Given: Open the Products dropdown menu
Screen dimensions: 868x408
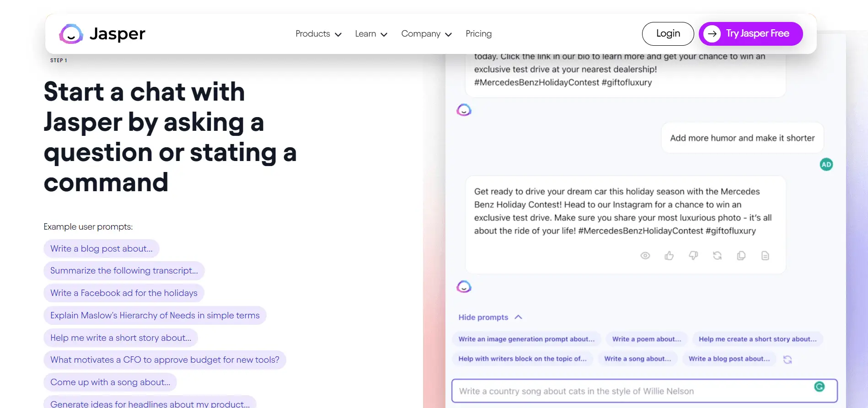Looking at the screenshot, I should tap(318, 34).
